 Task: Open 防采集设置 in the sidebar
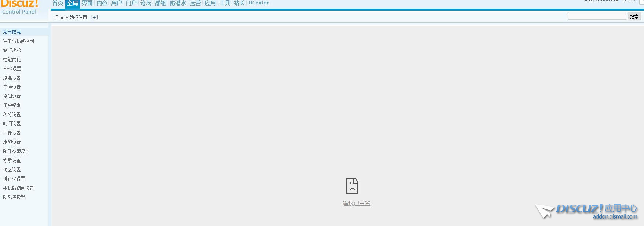(14, 197)
